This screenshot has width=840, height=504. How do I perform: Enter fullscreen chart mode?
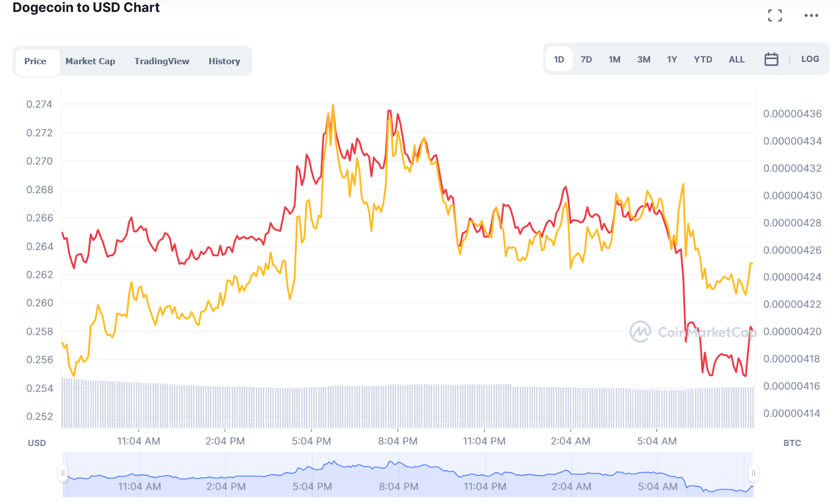(x=775, y=15)
